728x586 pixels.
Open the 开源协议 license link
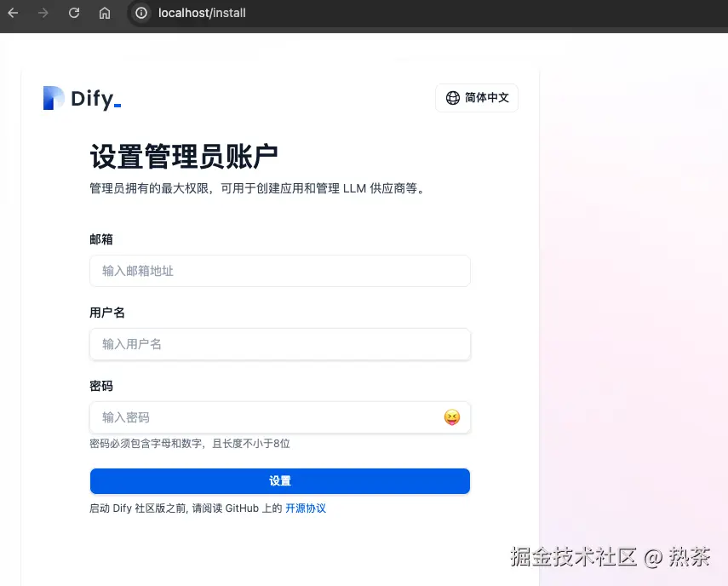click(306, 508)
